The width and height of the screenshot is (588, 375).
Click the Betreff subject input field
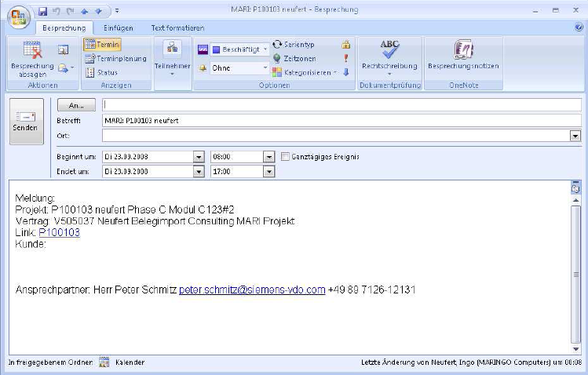[341, 121]
